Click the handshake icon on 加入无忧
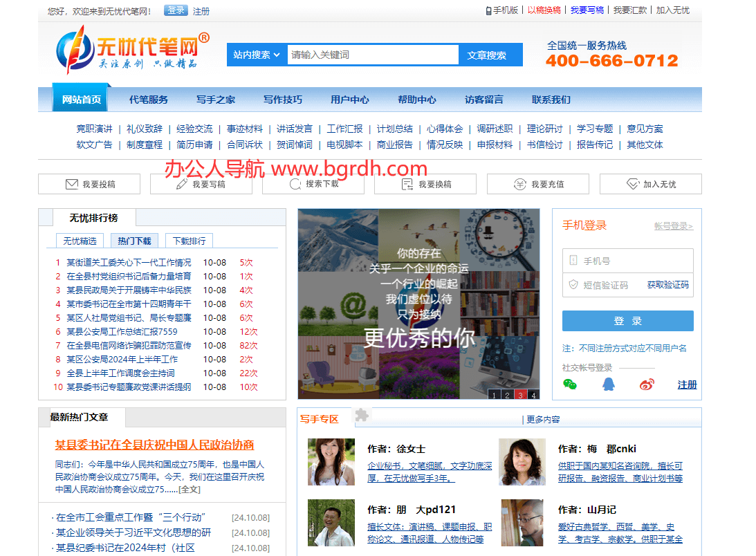Screen dimensions: 756x556 click(x=633, y=184)
